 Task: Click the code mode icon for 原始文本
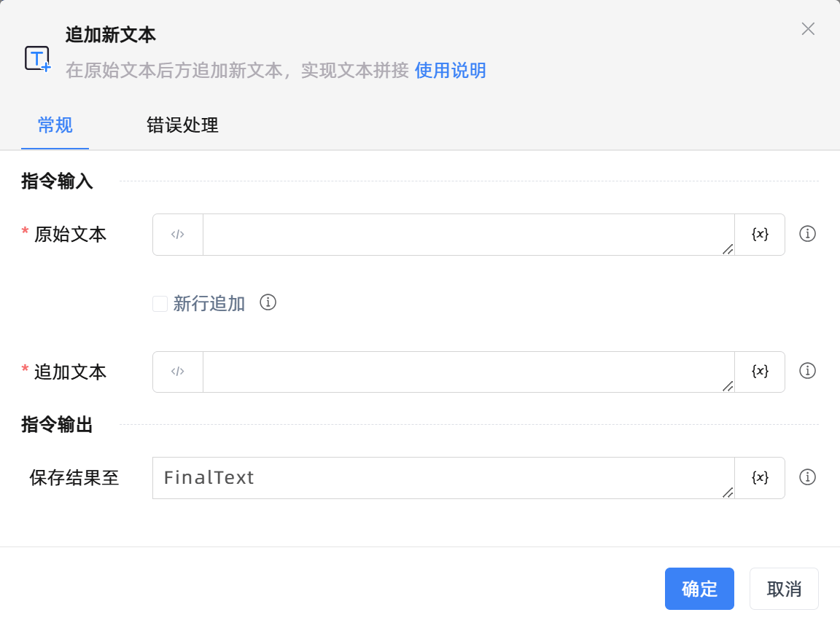click(178, 235)
